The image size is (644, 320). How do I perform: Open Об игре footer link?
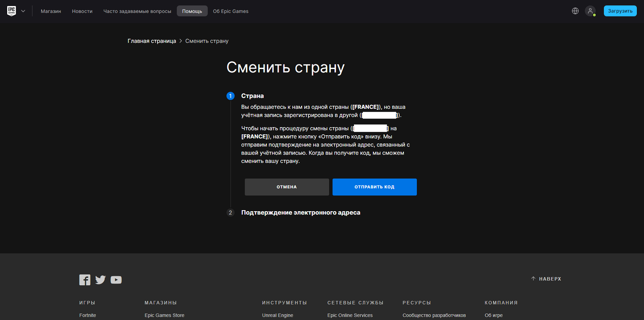coord(494,315)
